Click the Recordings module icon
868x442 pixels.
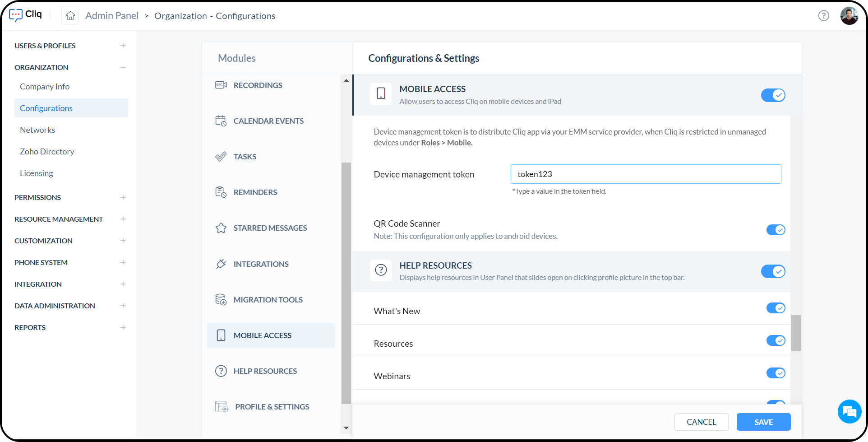[x=221, y=85]
